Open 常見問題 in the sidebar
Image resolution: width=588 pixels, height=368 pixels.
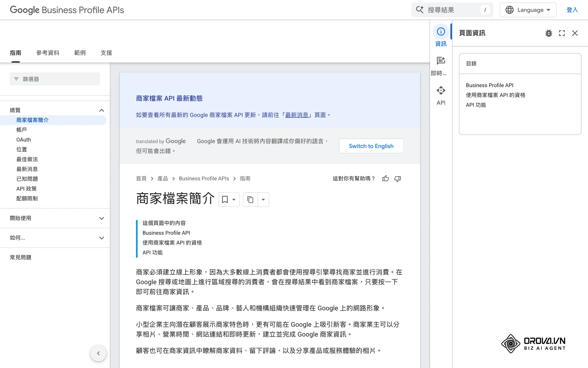(x=21, y=258)
